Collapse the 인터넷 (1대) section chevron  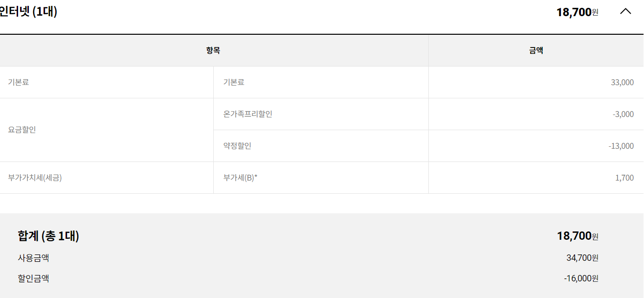(x=625, y=11)
